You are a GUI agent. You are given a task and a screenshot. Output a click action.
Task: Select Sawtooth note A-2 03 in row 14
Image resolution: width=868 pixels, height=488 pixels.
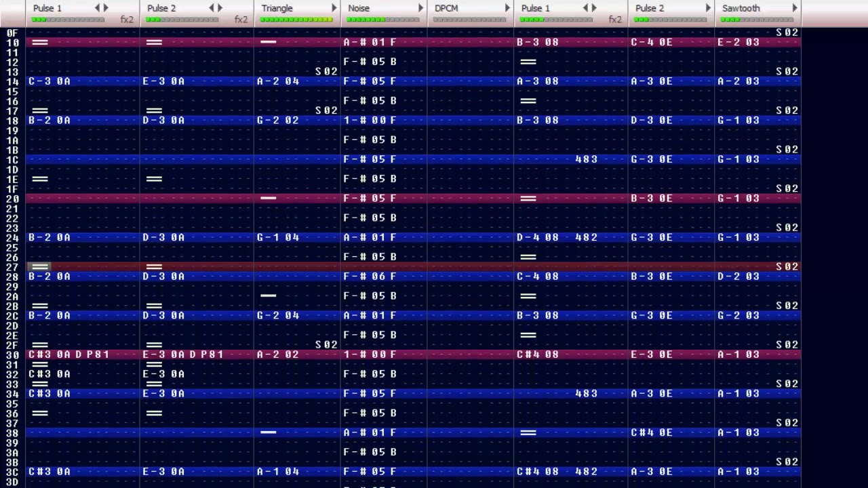pos(738,81)
